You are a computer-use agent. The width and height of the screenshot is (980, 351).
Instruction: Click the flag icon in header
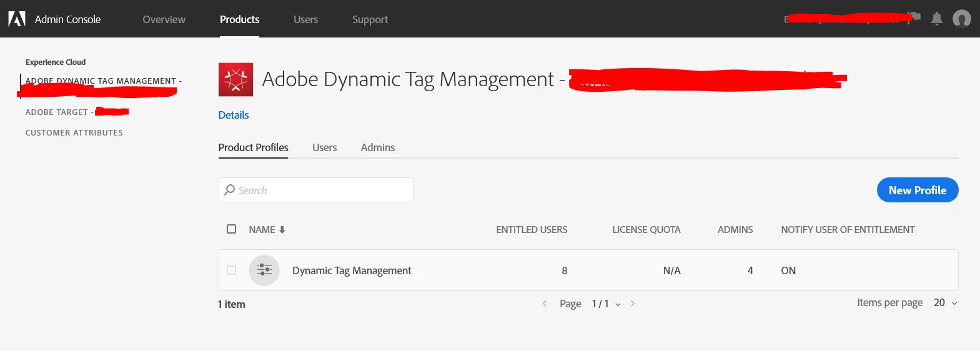point(914,17)
